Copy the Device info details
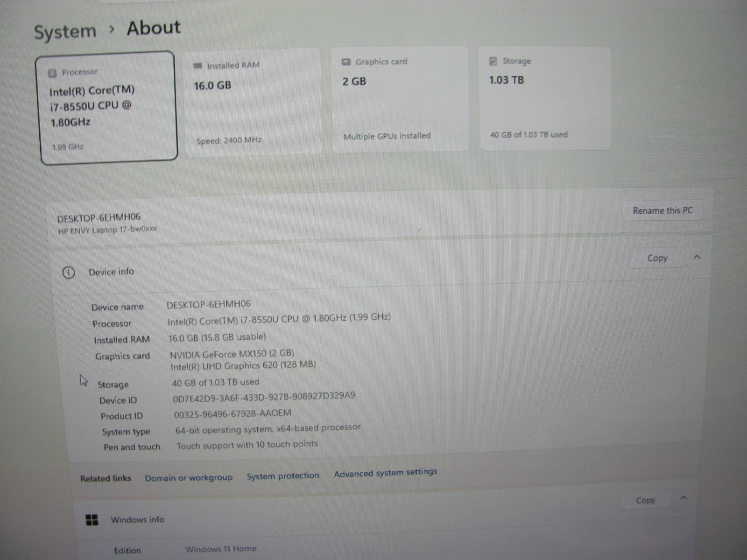Image resolution: width=747 pixels, height=560 pixels. tap(657, 258)
